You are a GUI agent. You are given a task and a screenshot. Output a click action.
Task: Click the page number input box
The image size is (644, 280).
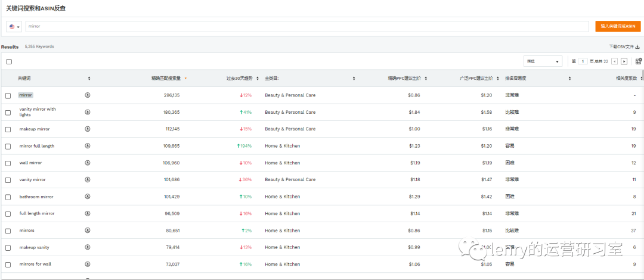[x=583, y=61]
